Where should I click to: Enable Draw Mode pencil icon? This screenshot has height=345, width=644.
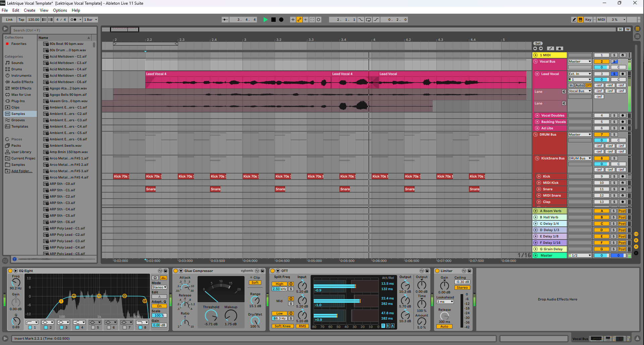(574, 19)
